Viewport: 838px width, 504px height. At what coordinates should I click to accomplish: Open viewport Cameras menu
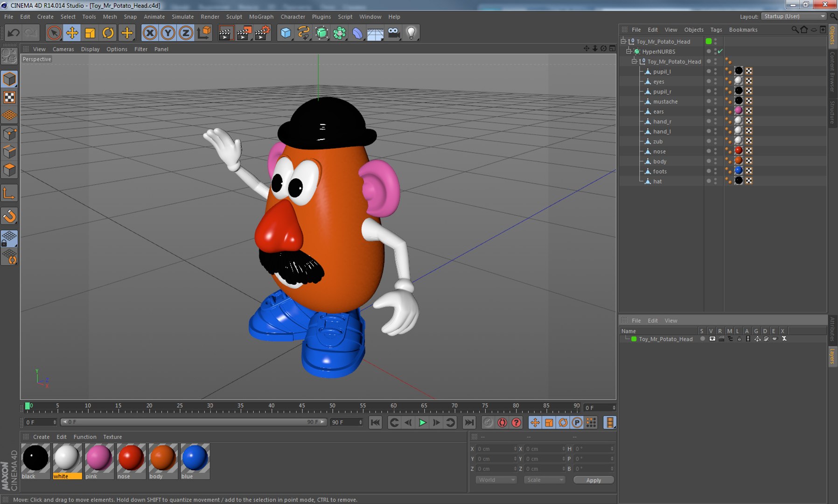click(63, 49)
